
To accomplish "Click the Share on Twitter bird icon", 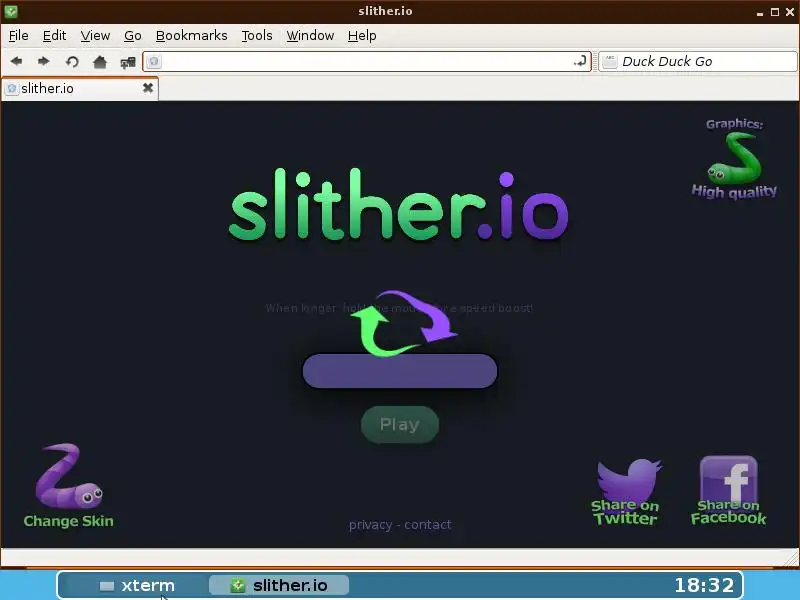I will 629,480.
